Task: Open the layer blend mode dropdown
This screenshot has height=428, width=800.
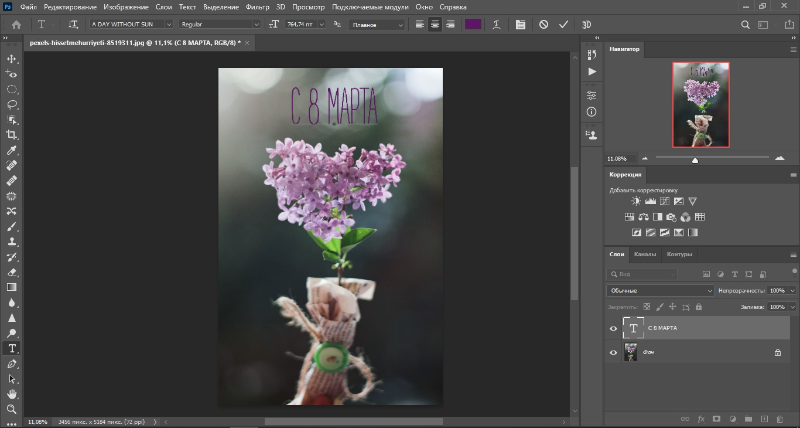Action: coord(660,290)
